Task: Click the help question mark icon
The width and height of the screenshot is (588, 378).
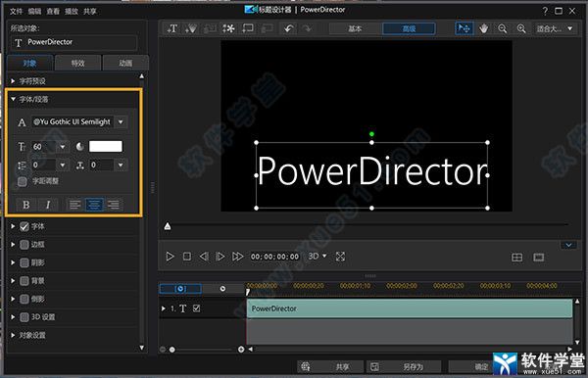Action: tap(545, 11)
